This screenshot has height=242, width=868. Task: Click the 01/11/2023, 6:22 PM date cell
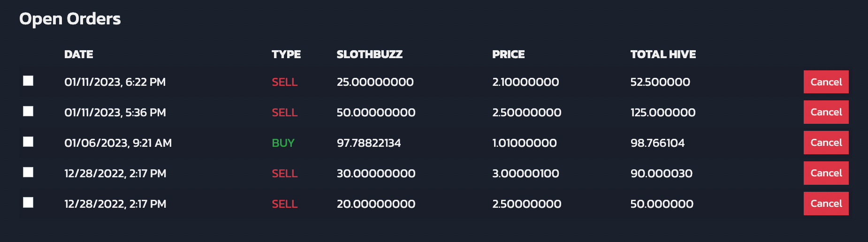pos(115,82)
